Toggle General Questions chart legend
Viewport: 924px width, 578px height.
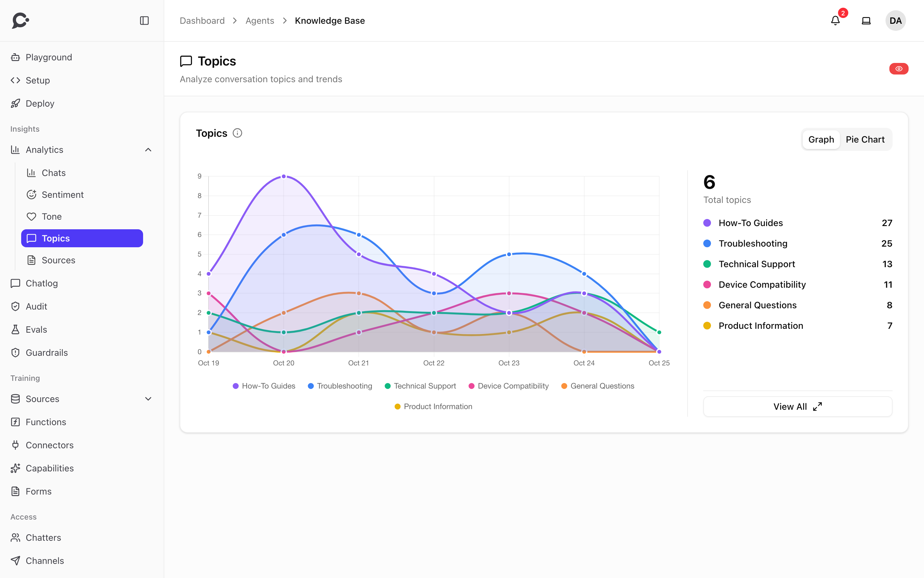point(598,386)
